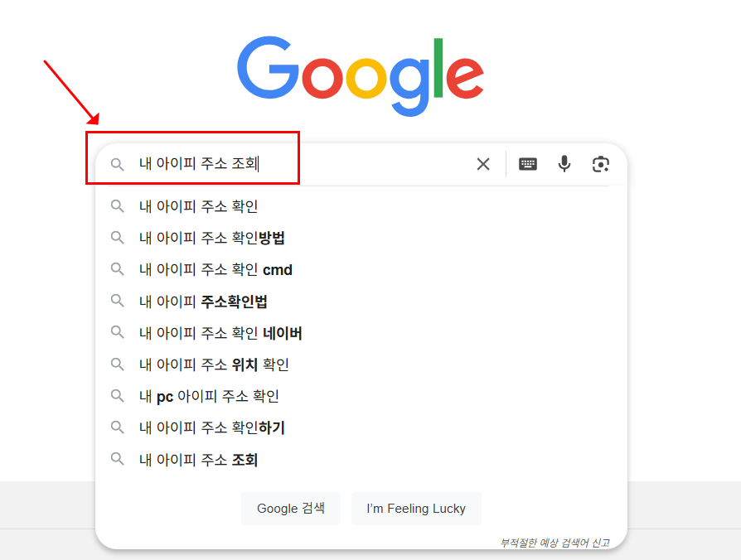Select suggestion '내 아이피 주소 위치 확인'

[x=211, y=364]
